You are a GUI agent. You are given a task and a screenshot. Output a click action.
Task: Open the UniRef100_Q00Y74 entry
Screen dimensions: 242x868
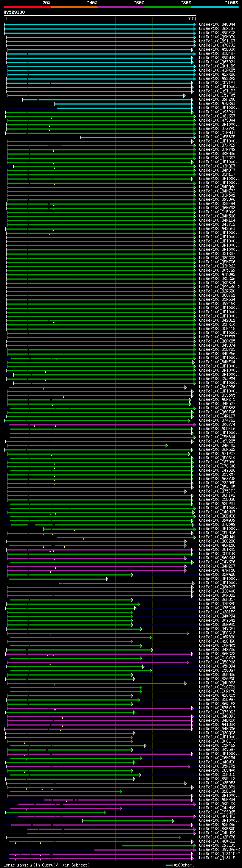pos(217,424)
